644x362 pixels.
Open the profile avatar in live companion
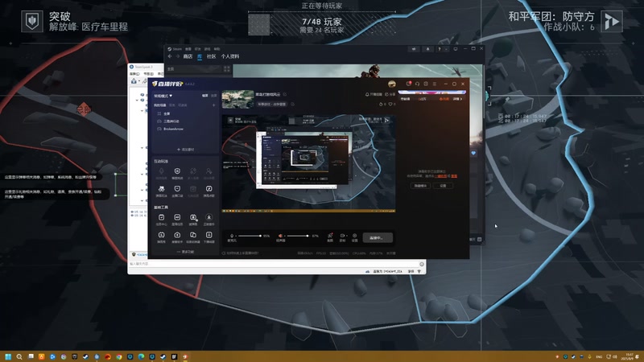392,84
